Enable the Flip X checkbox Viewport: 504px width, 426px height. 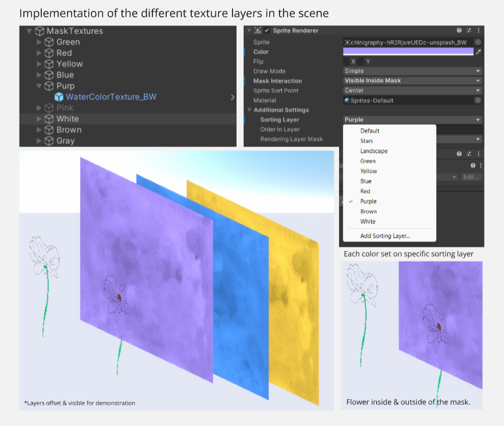pyautogui.click(x=346, y=61)
